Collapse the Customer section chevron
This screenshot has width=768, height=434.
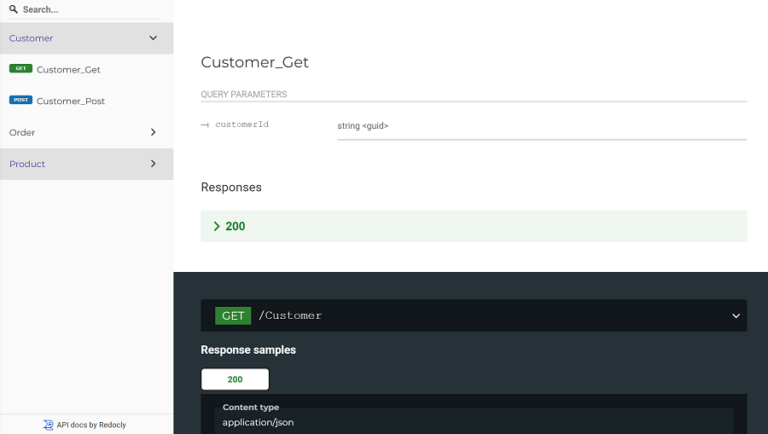[x=153, y=38]
